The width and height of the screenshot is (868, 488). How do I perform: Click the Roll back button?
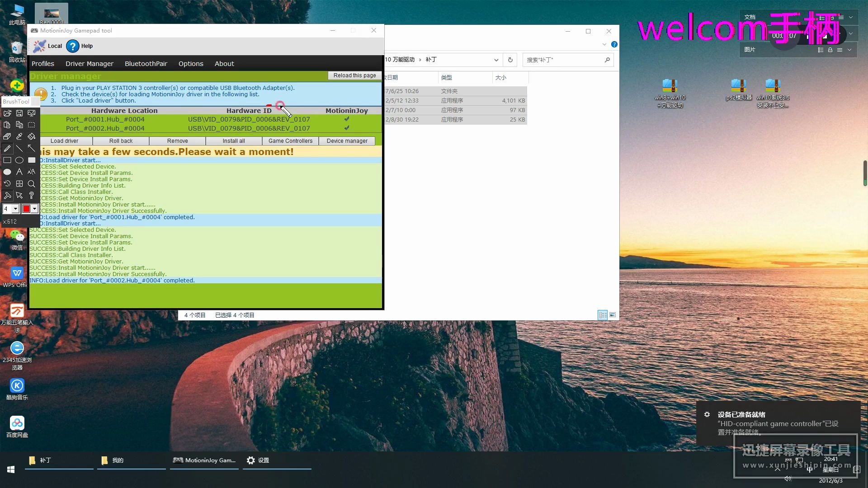pos(121,141)
